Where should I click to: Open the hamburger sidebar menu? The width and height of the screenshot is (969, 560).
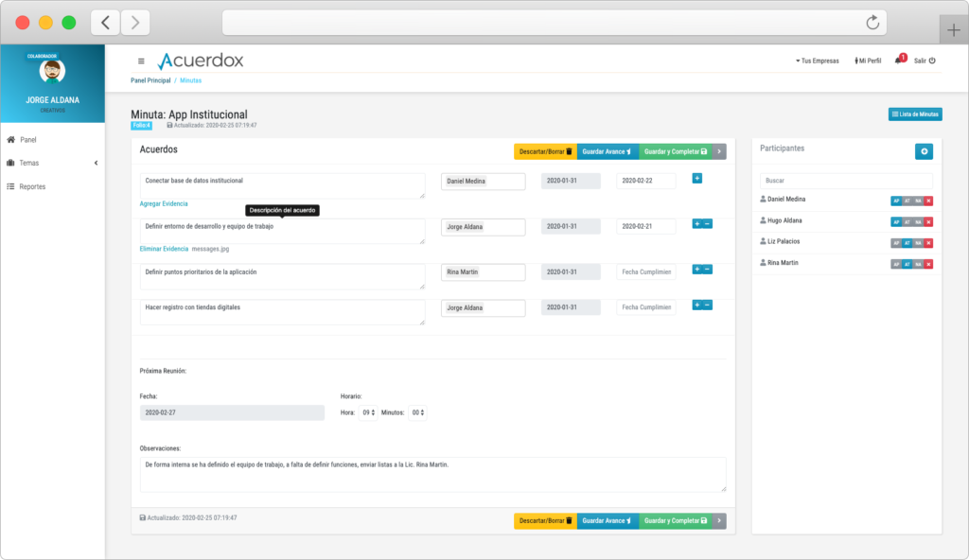(141, 61)
